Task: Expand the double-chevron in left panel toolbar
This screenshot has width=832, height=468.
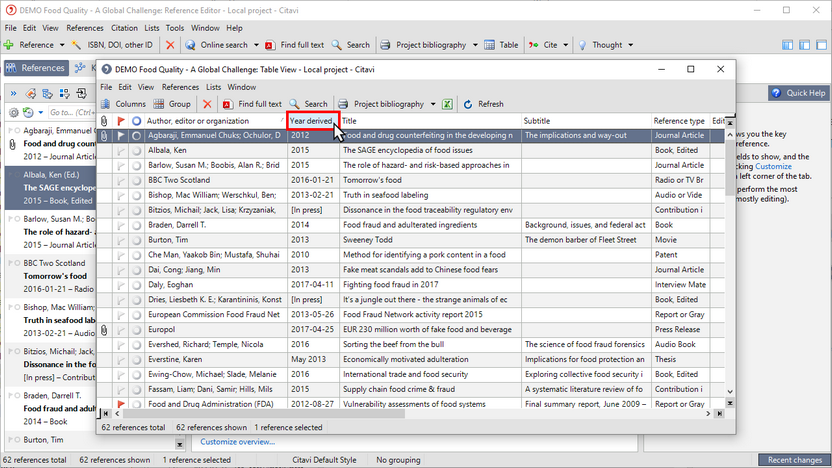Action: pos(13,94)
